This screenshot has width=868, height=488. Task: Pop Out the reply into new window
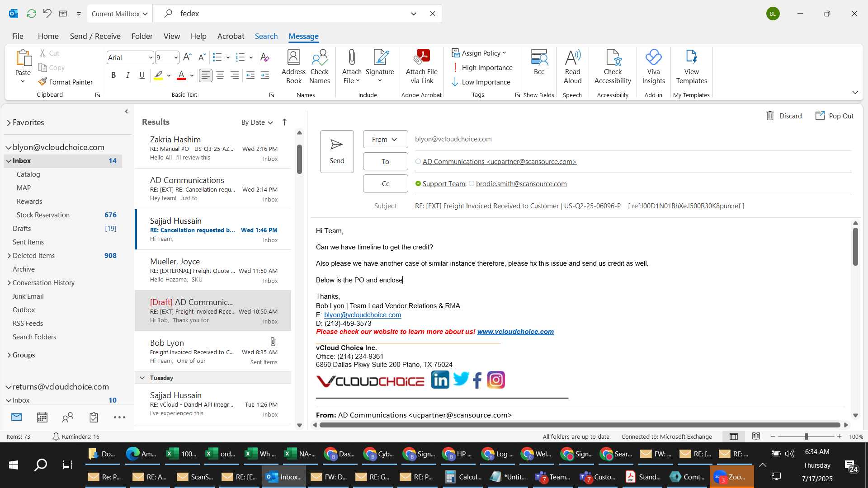(x=835, y=116)
